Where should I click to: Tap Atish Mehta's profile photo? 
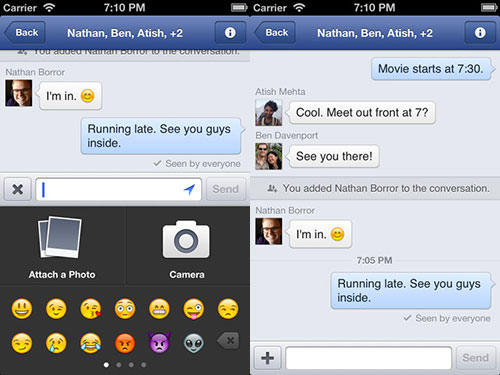[269, 113]
